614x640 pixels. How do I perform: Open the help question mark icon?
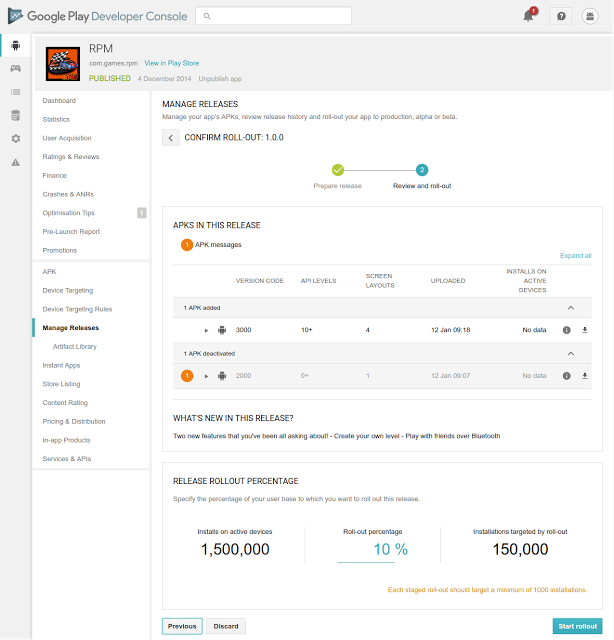pyautogui.click(x=561, y=16)
